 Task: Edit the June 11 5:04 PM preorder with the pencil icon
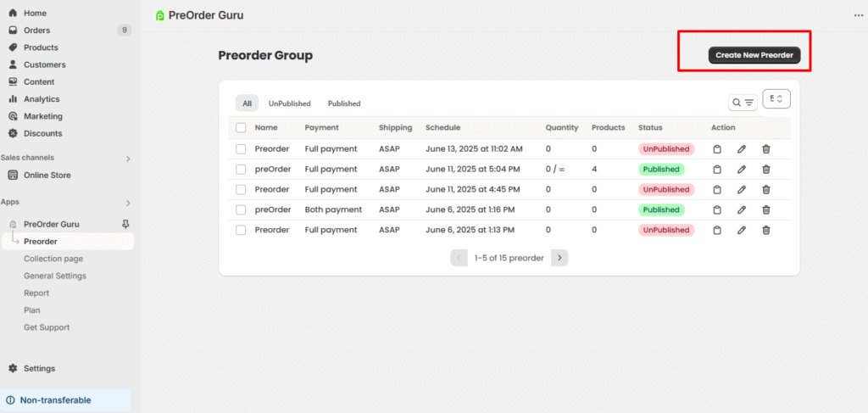point(742,170)
